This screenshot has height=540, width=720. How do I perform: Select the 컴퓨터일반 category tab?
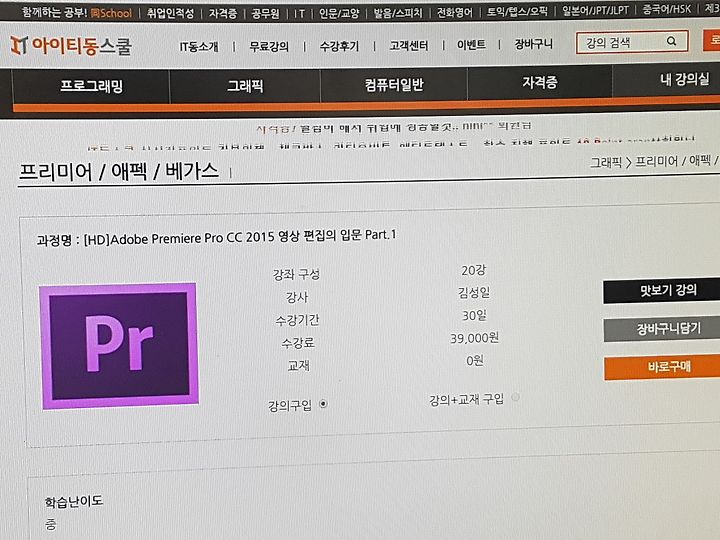click(394, 84)
